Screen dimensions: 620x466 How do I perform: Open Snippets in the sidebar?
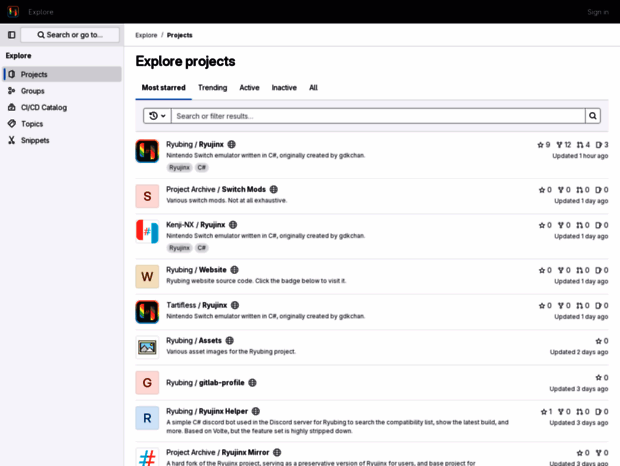pos(62,140)
